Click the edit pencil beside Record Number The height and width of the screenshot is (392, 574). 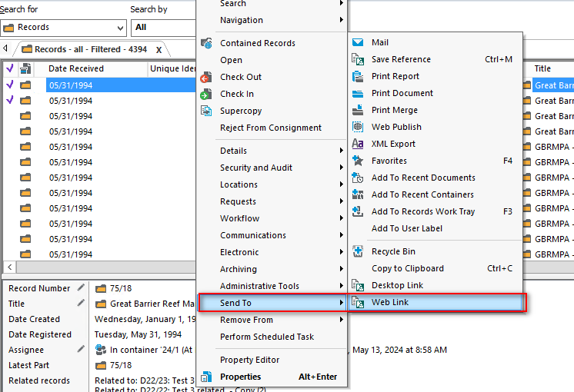(81, 287)
